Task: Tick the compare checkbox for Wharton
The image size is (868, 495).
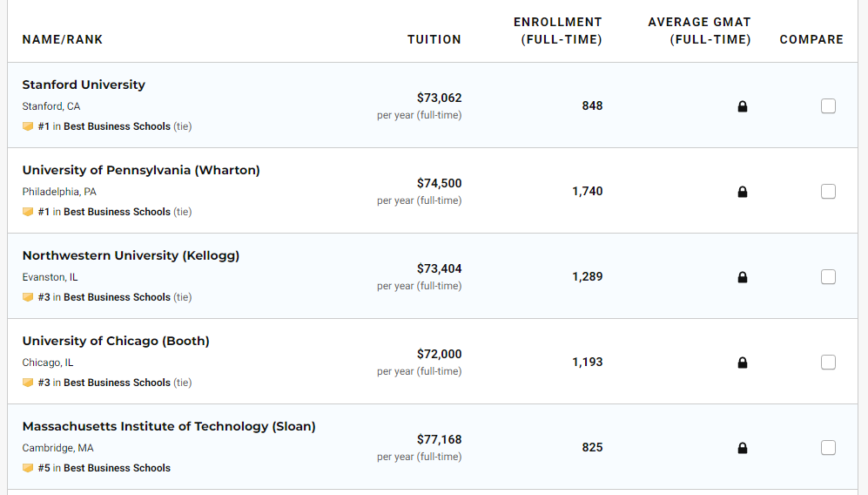Action: point(828,191)
